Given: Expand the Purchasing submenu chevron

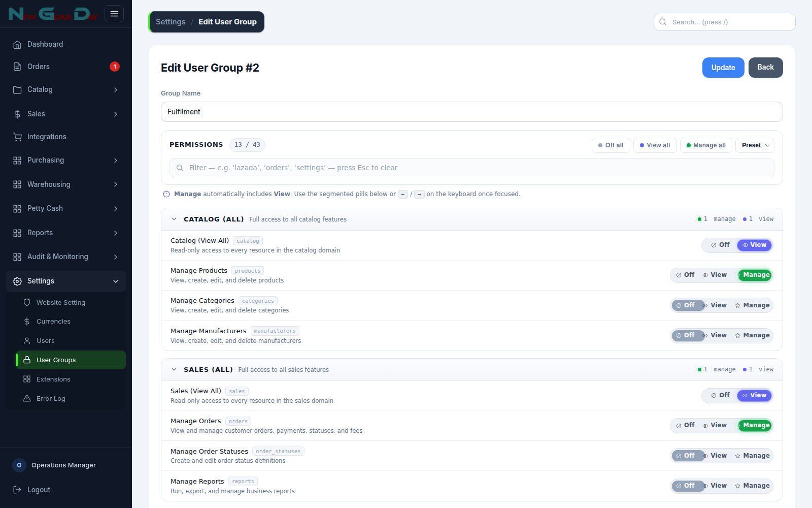Looking at the screenshot, I should (116, 161).
